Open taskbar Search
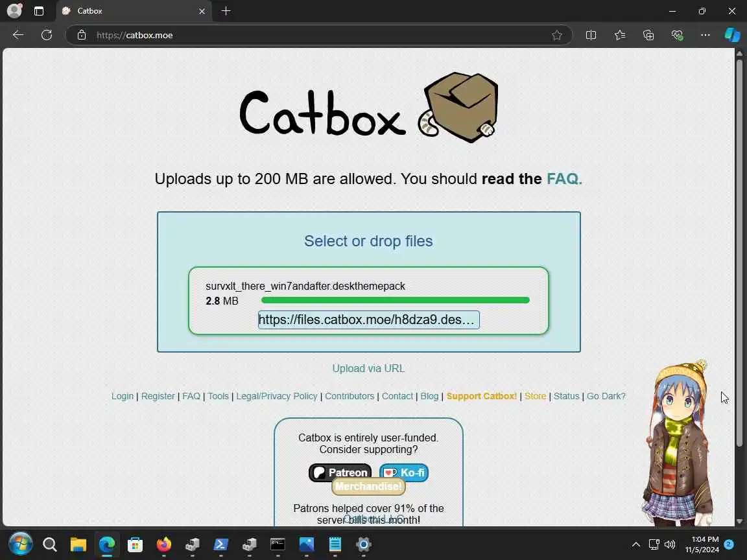The height and width of the screenshot is (560, 747). [49, 544]
